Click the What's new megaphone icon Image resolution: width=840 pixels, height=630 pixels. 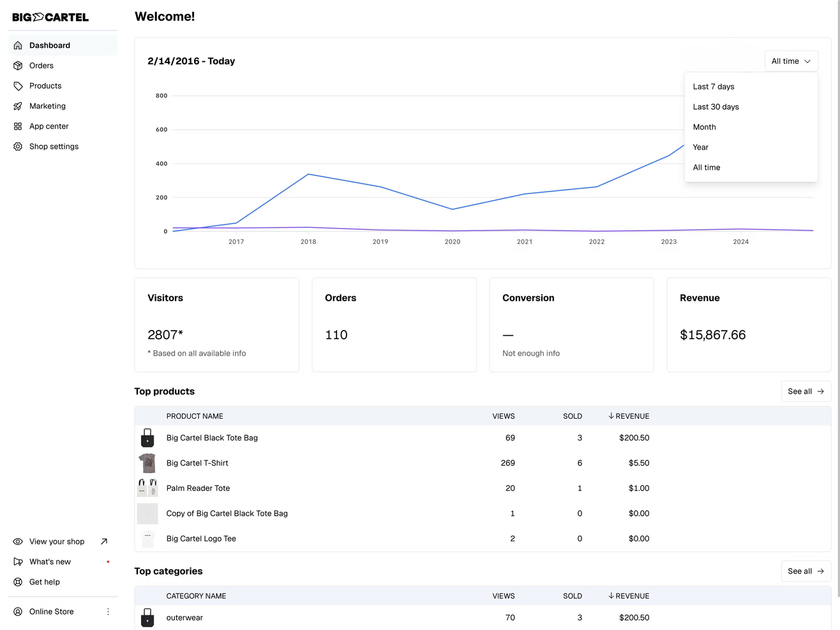click(18, 561)
